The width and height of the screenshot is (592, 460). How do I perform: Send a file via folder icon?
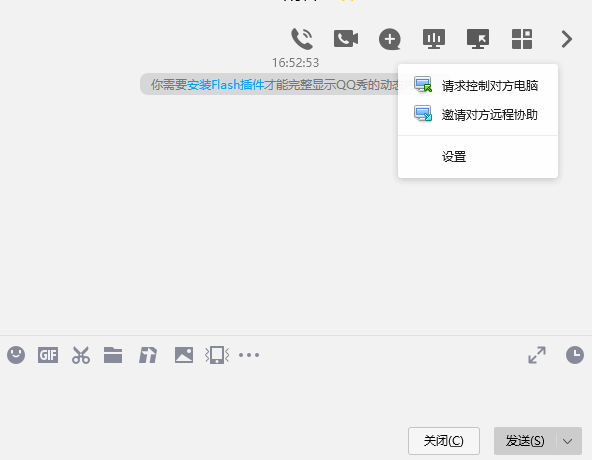pyautogui.click(x=113, y=355)
